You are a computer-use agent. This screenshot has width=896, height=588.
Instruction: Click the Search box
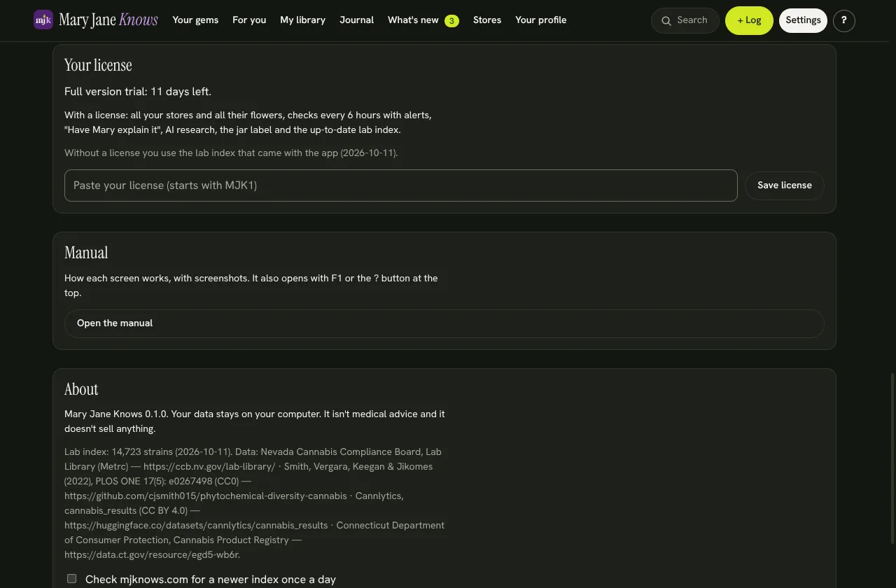point(685,21)
